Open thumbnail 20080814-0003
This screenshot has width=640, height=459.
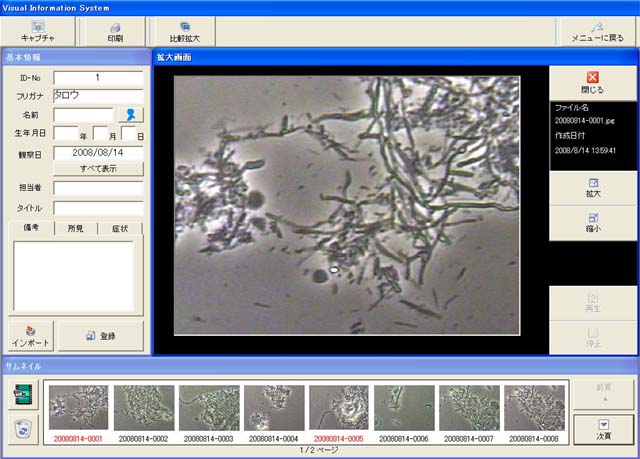(x=208, y=412)
